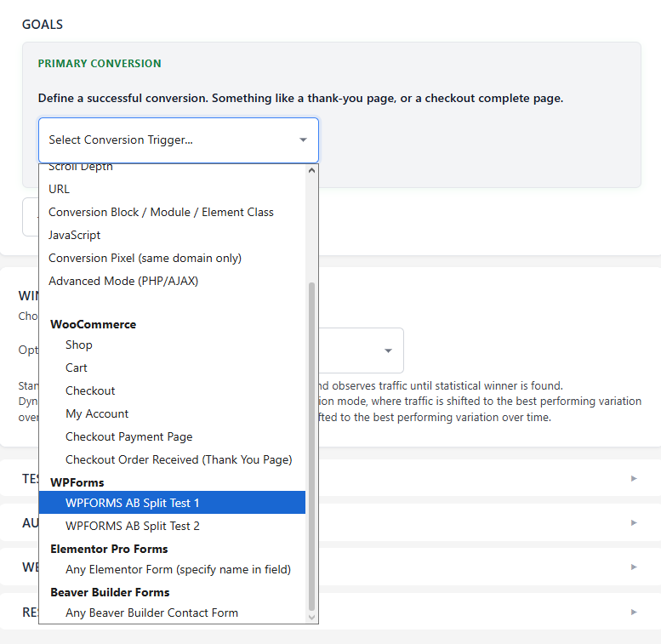This screenshot has height=644, width=661.
Task: Choose Any Elementor Form option
Action: (x=172, y=569)
